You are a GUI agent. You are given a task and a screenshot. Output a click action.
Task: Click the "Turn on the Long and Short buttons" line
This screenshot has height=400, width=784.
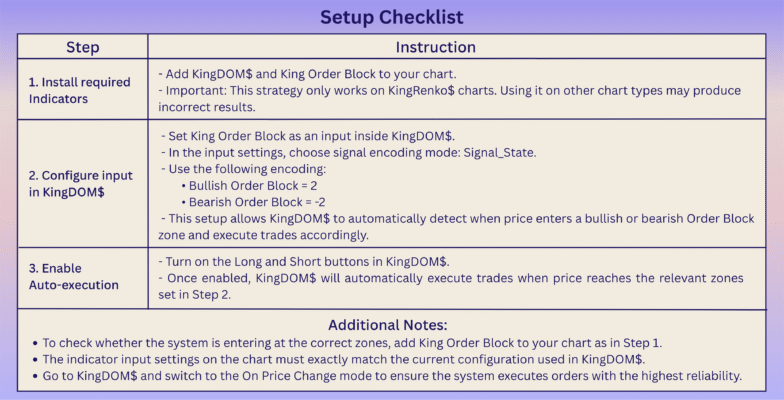pyautogui.click(x=304, y=261)
